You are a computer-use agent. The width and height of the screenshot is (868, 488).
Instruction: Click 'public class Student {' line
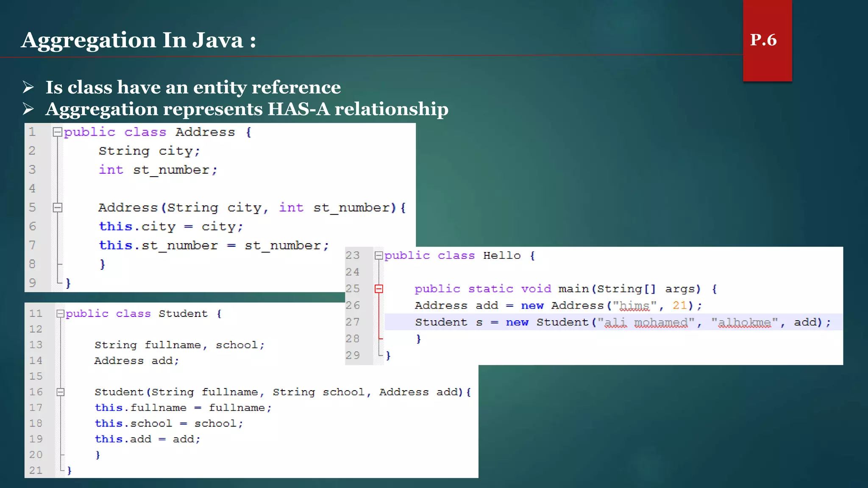[144, 314]
